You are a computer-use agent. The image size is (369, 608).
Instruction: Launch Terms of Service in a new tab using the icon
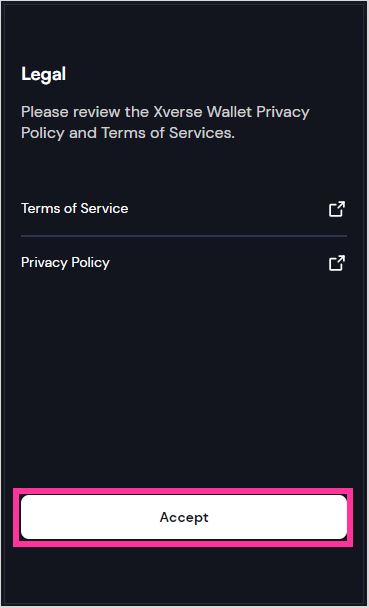(336, 209)
